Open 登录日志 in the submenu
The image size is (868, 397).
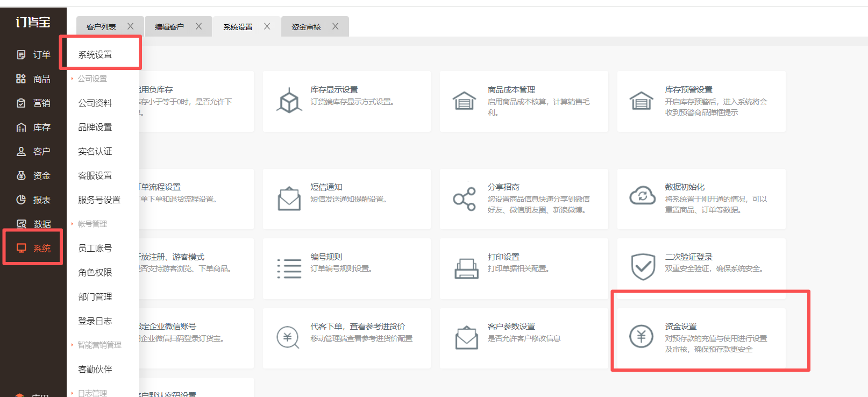tap(95, 321)
